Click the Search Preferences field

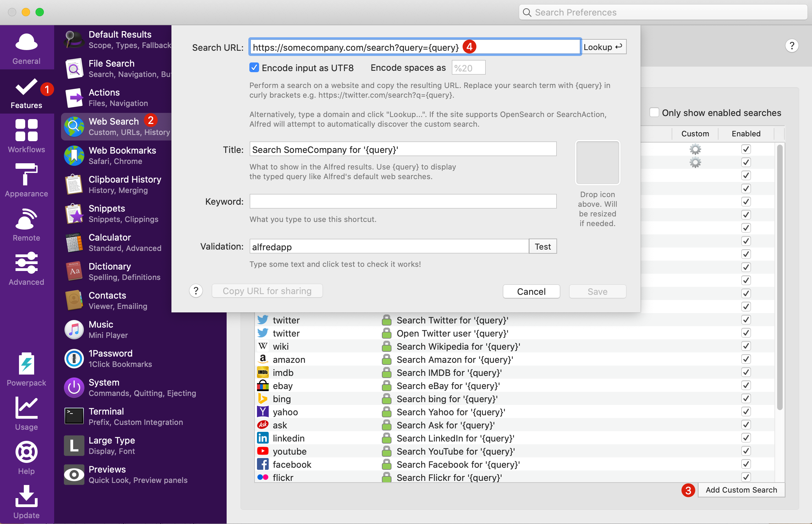[663, 12]
